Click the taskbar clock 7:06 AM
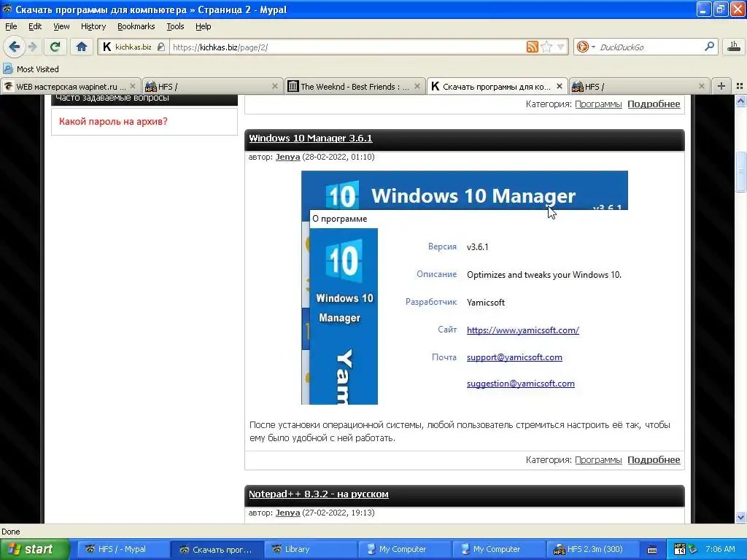Image resolution: width=747 pixels, height=560 pixels. (x=720, y=549)
